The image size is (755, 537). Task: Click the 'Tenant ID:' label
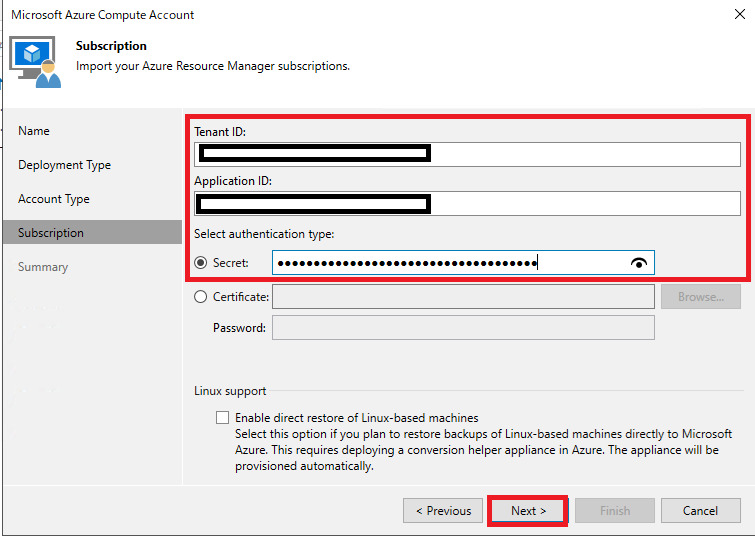click(220, 132)
